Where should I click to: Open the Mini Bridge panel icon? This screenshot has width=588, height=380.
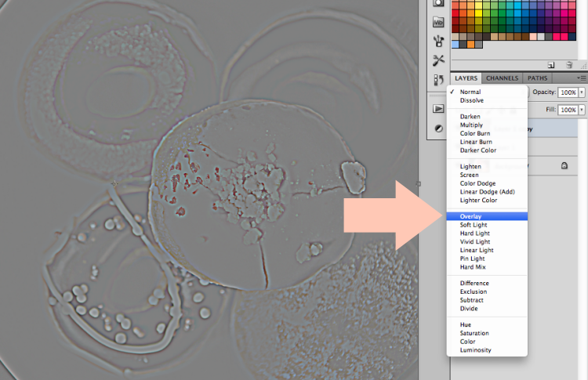(438, 22)
